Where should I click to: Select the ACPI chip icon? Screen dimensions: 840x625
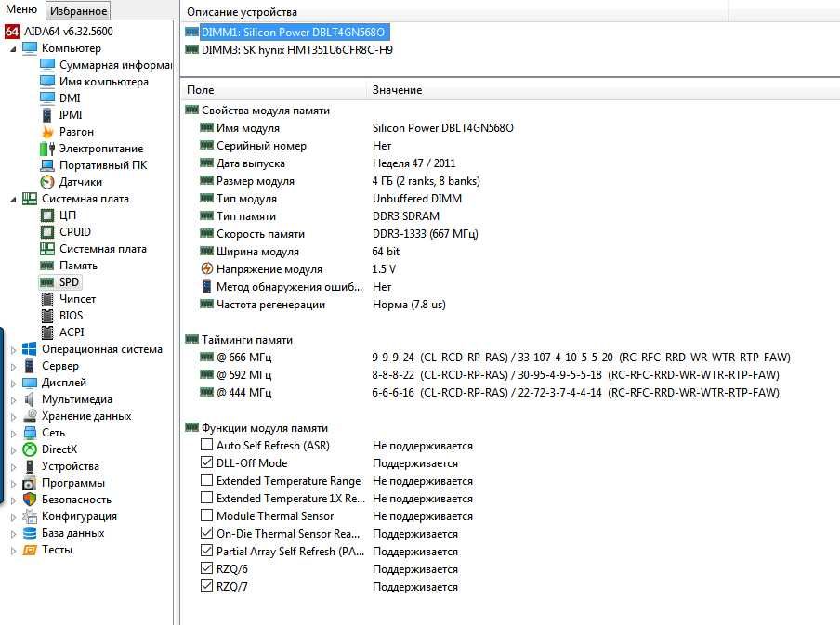click(47, 332)
